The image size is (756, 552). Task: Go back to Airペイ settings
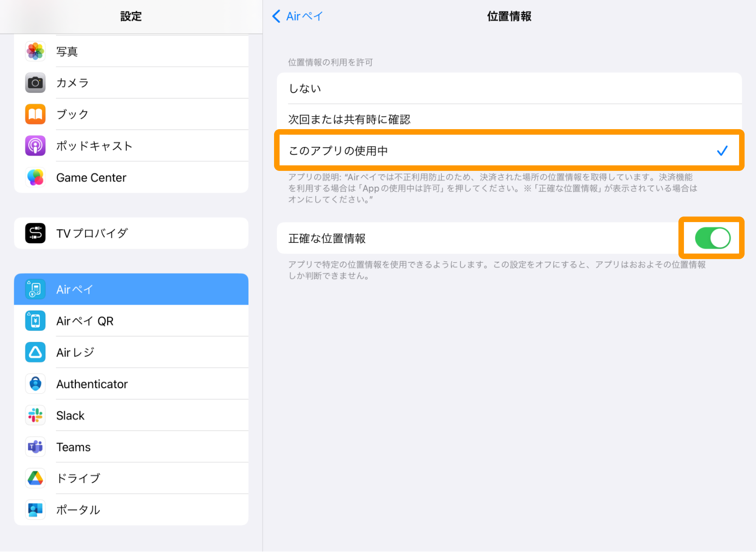point(298,16)
